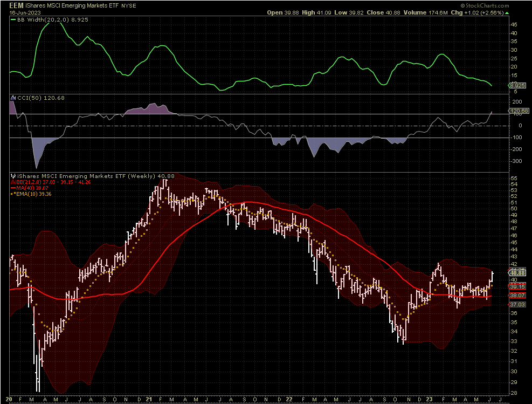This screenshot has width=532, height=404.
Task: Click the 39.15 price tag on price axis
Action: coord(518,287)
